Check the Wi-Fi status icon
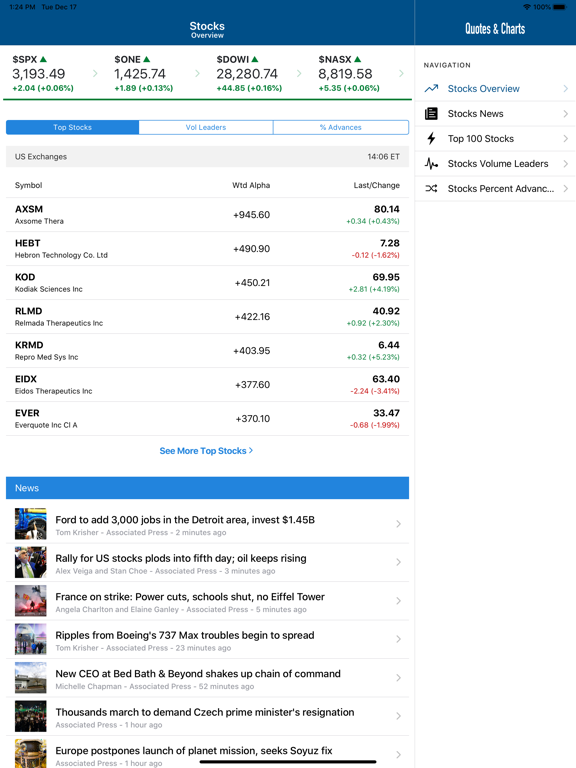 pos(527,7)
